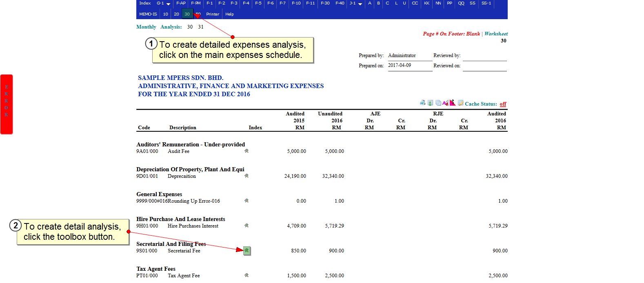
Task: Toggle Cache Status off link
Action: [503, 104]
